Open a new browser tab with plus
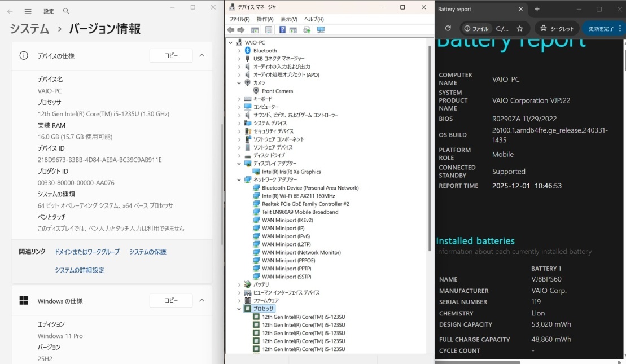This screenshot has width=626, height=364. coord(537,9)
